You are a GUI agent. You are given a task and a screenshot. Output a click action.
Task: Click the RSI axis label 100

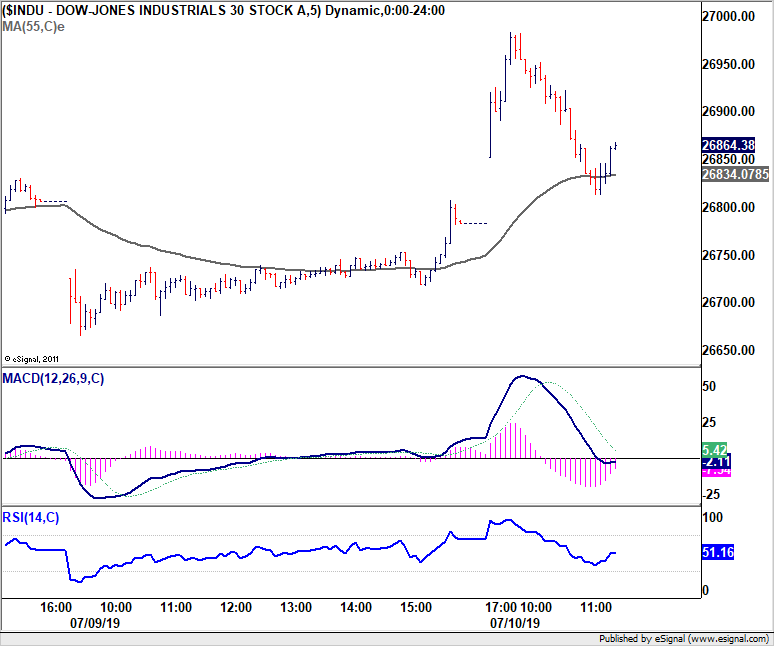pos(712,517)
